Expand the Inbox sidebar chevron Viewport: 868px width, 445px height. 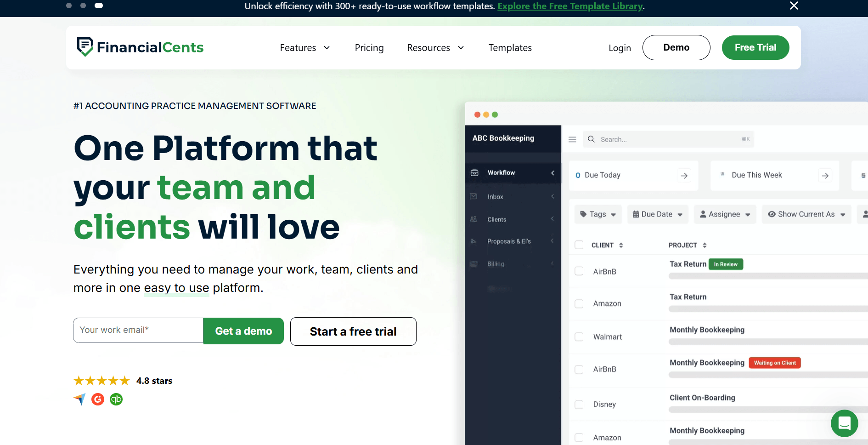pos(552,196)
